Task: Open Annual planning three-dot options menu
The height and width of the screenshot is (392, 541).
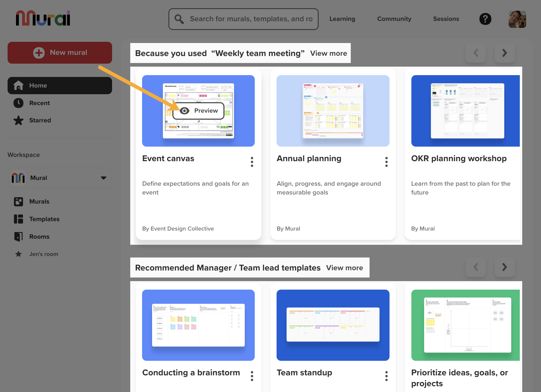Action: 386,162
